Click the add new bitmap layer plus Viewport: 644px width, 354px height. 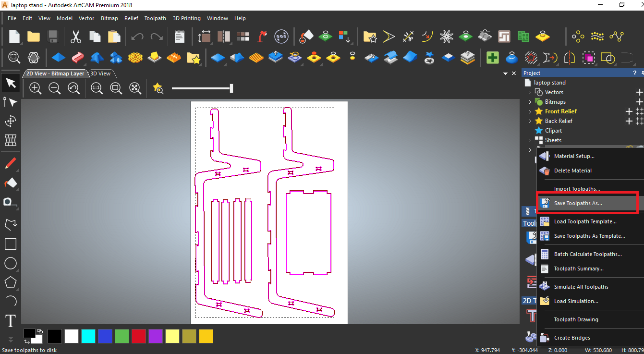(x=639, y=102)
